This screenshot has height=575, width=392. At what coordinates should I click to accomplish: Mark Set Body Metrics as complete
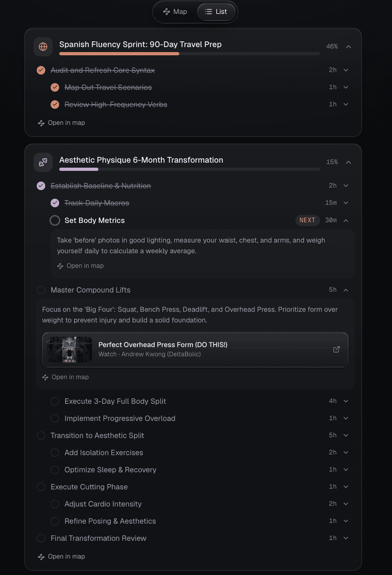point(55,220)
